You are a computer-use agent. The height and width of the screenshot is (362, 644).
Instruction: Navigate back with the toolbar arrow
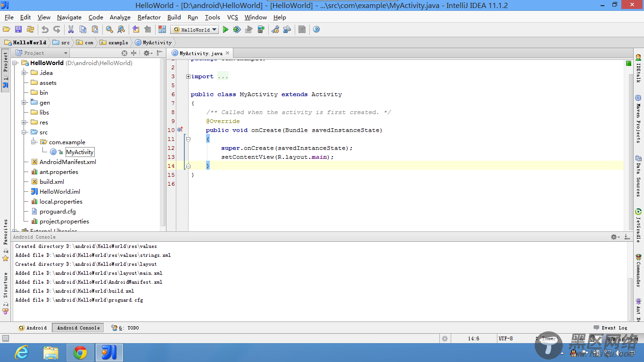136,29
